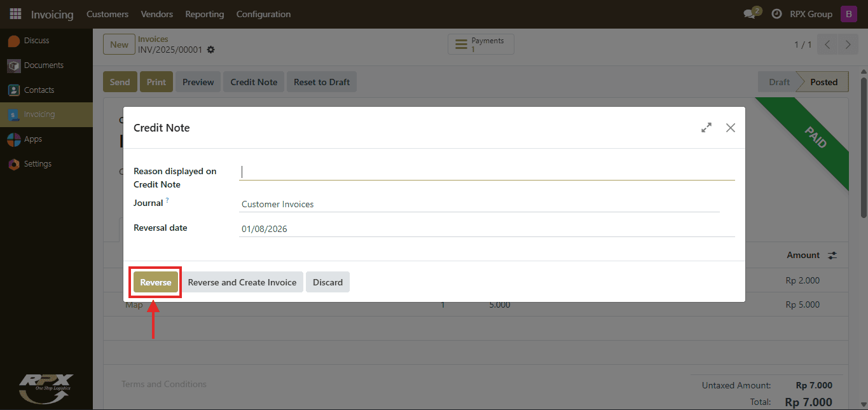The height and width of the screenshot is (410, 868).
Task: Go to the next record arrow
Action: click(x=848, y=44)
